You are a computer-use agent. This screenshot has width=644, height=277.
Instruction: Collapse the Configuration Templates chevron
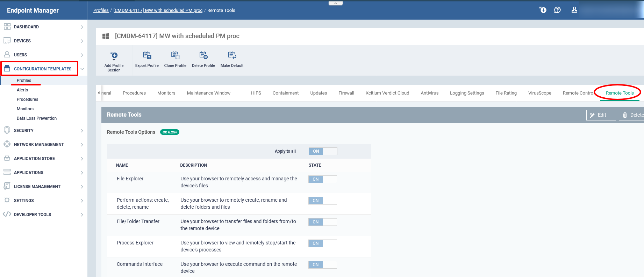82,69
